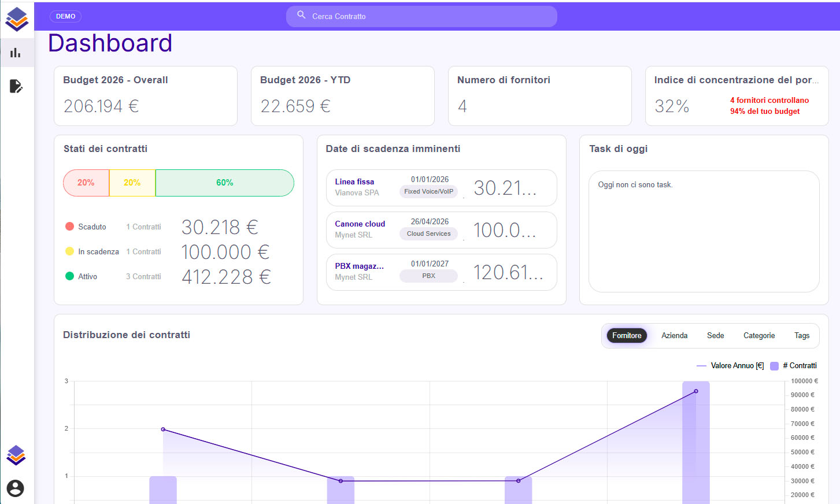Click the DEMO badge button
This screenshot has width=840, height=504.
coord(65,16)
